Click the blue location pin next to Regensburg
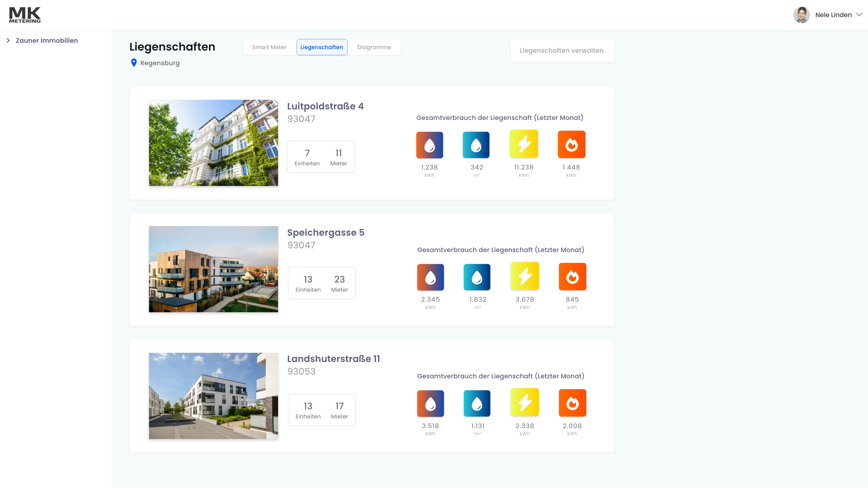The height and width of the screenshot is (488, 868). click(x=134, y=63)
